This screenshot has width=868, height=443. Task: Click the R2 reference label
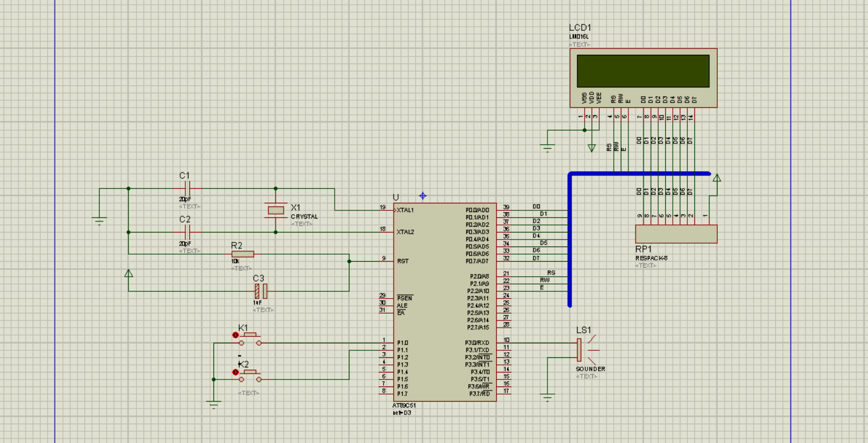[237, 245]
